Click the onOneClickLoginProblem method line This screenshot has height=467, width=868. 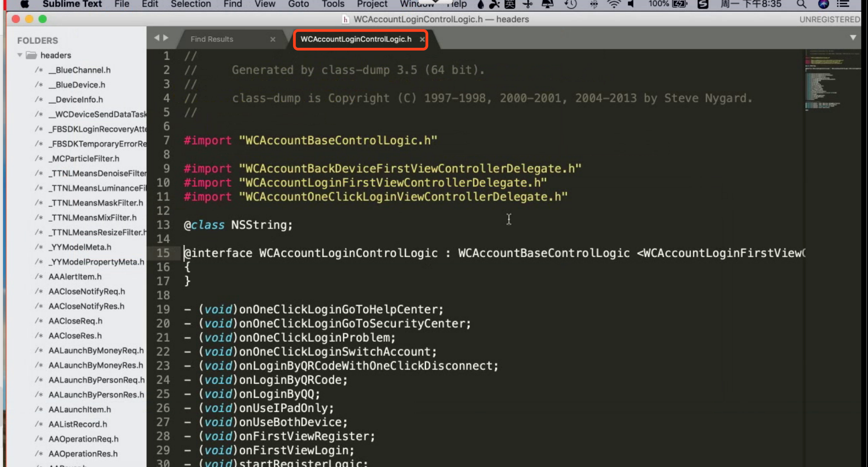[290, 338]
